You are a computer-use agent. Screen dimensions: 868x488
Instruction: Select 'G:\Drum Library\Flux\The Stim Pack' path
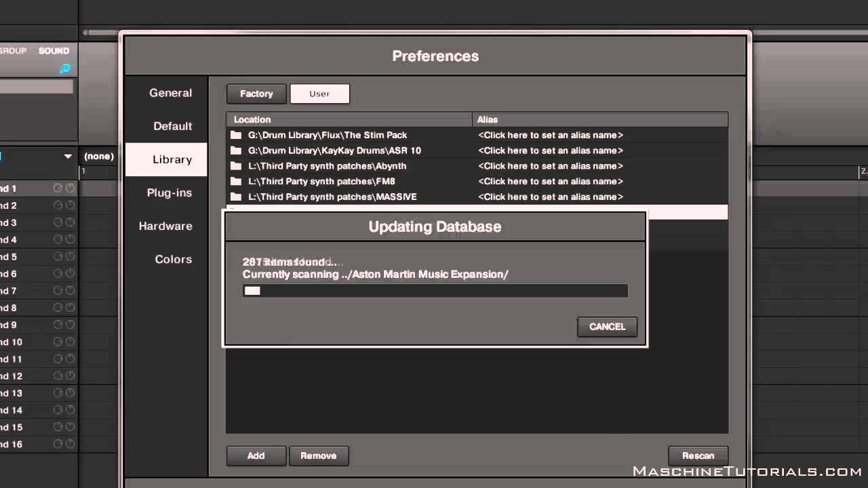pyautogui.click(x=328, y=135)
